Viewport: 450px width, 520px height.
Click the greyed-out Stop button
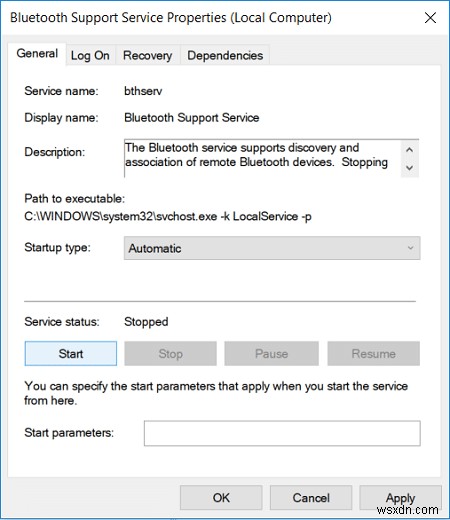170,353
